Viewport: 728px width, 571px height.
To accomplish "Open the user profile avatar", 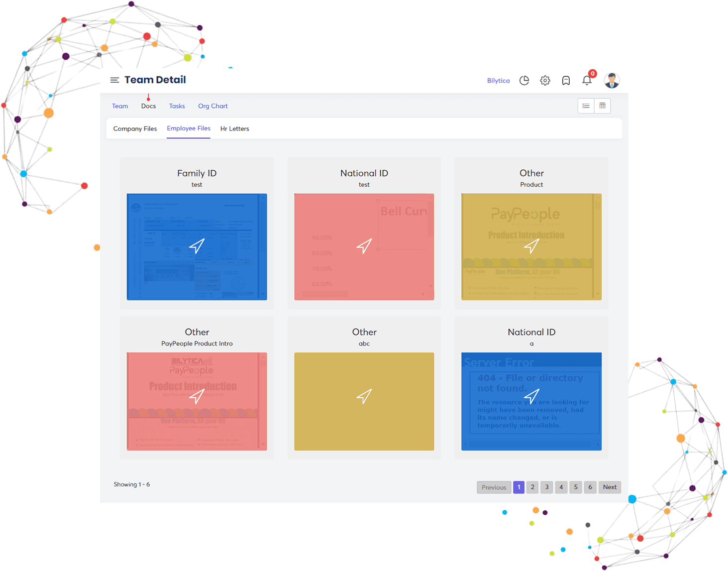I will pos(612,80).
